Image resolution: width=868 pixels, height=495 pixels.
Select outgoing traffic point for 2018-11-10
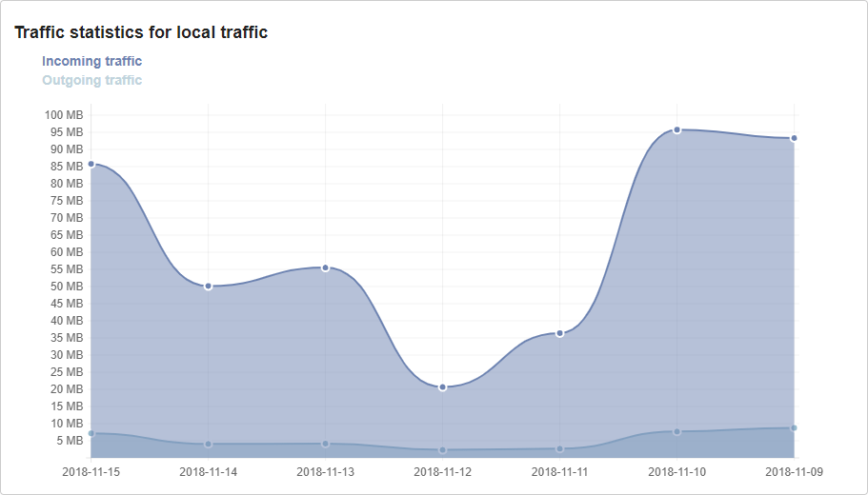click(676, 431)
